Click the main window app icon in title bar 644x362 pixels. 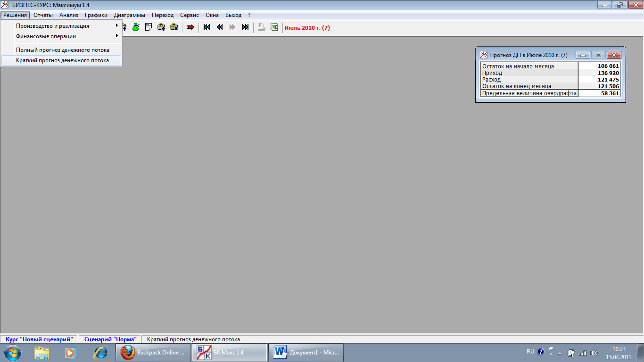pyautogui.click(x=5, y=5)
